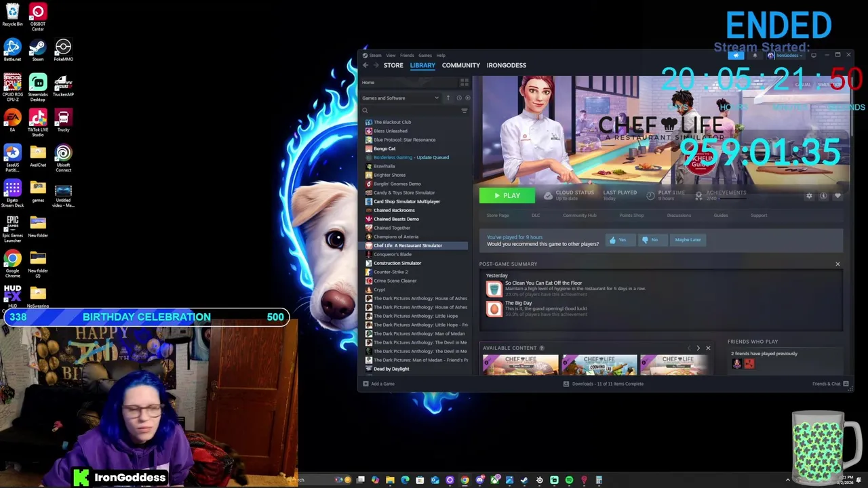Image resolution: width=868 pixels, height=488 pixels.
Task: Select Counter-Strike 2 in the library
Action: tap(391, 272)
